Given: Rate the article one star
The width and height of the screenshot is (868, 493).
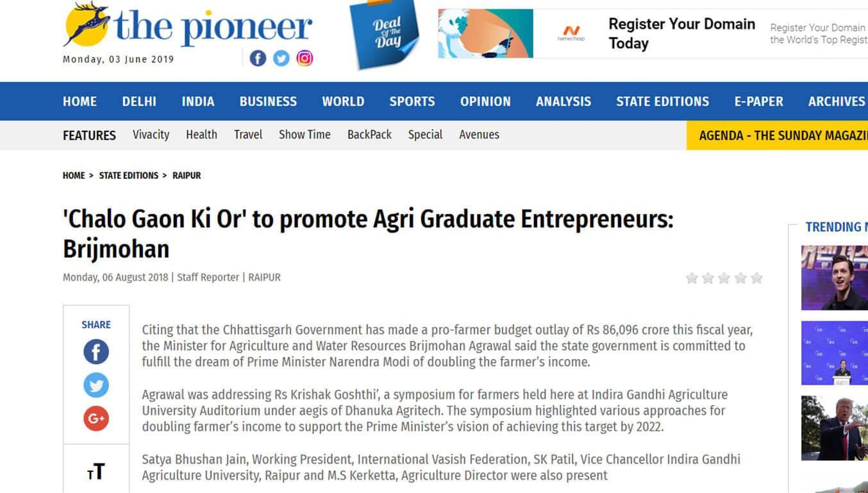Looking at the screenshot, I should coord(692,278).
